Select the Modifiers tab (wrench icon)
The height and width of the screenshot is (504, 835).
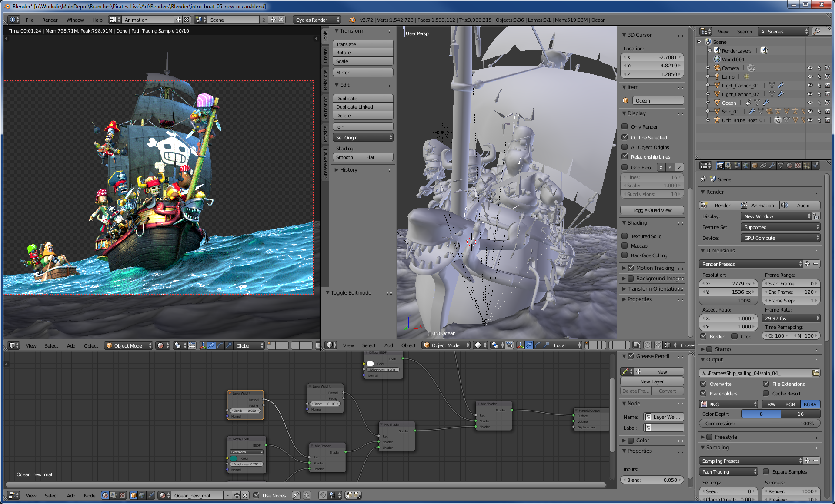pos(772,166)
